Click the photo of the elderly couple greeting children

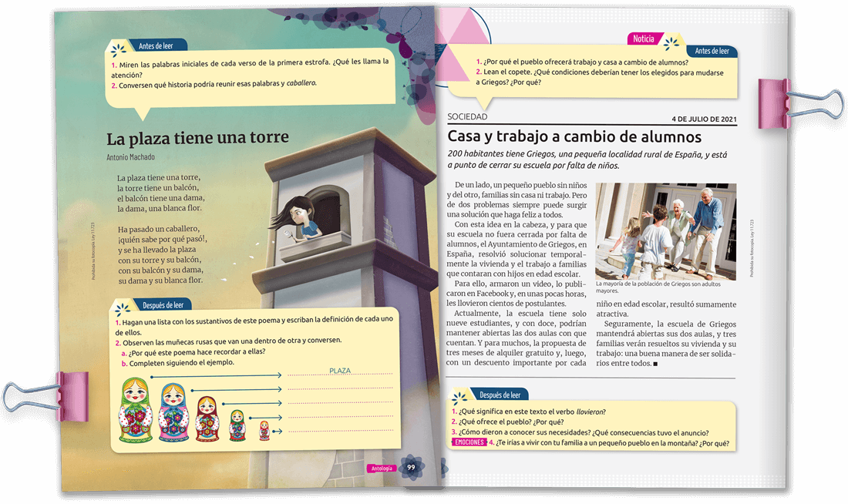[x=665, y=231]
